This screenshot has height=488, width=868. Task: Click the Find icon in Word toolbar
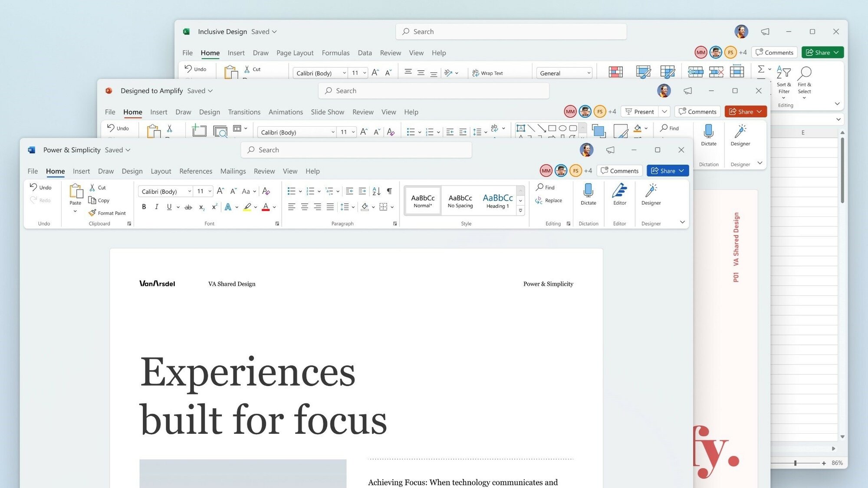click(546, 187)
